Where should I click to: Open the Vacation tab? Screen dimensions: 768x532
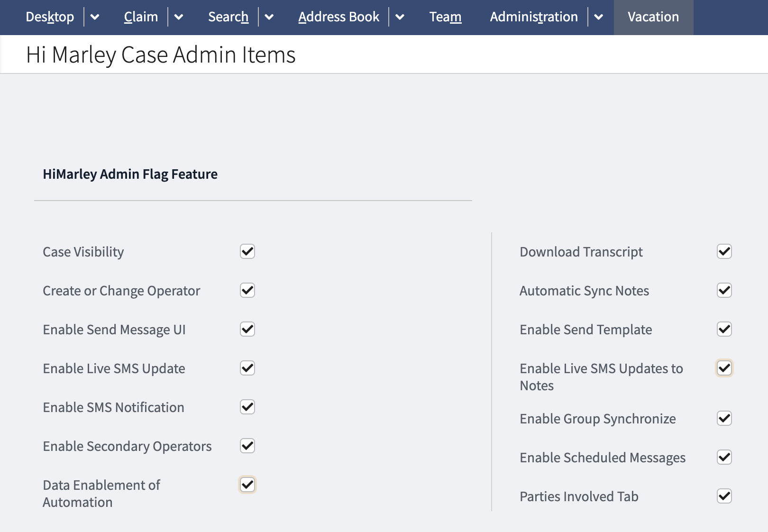pos(653,17)
